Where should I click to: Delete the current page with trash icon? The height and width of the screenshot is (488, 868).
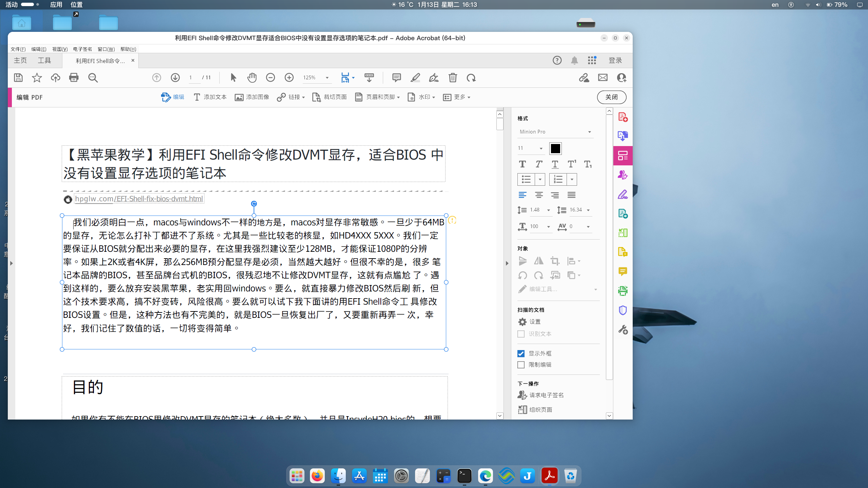[453, 78]
